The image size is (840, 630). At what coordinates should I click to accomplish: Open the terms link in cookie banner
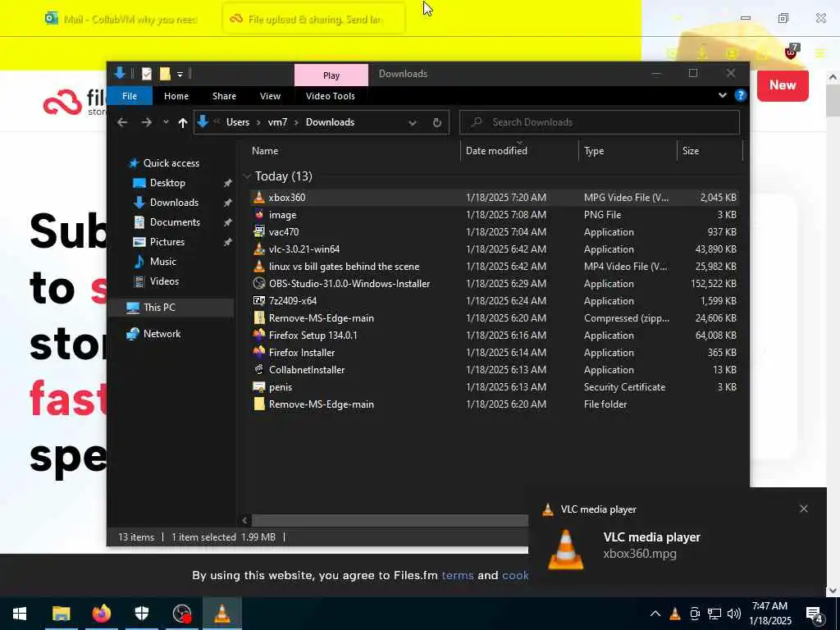[x=458, y=575]
